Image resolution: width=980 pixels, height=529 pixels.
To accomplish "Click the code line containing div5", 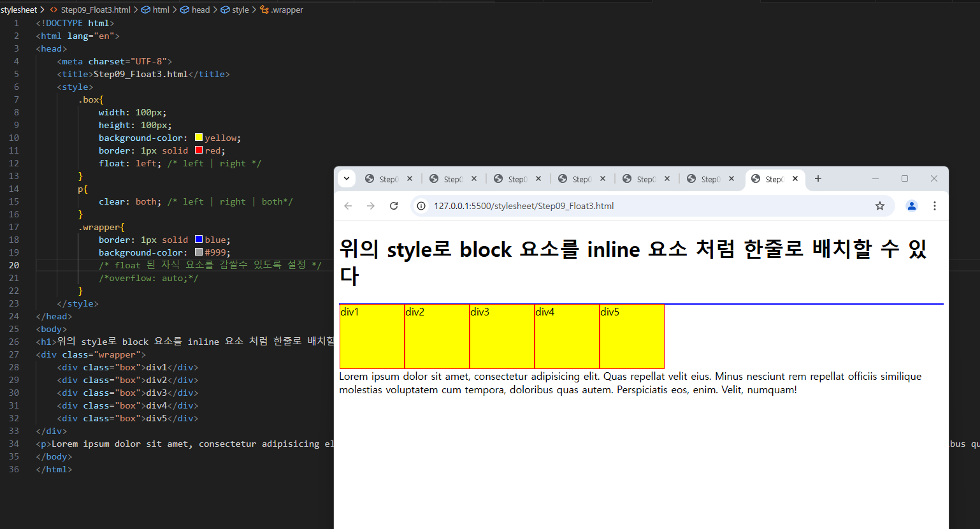I will pos(127,418).
